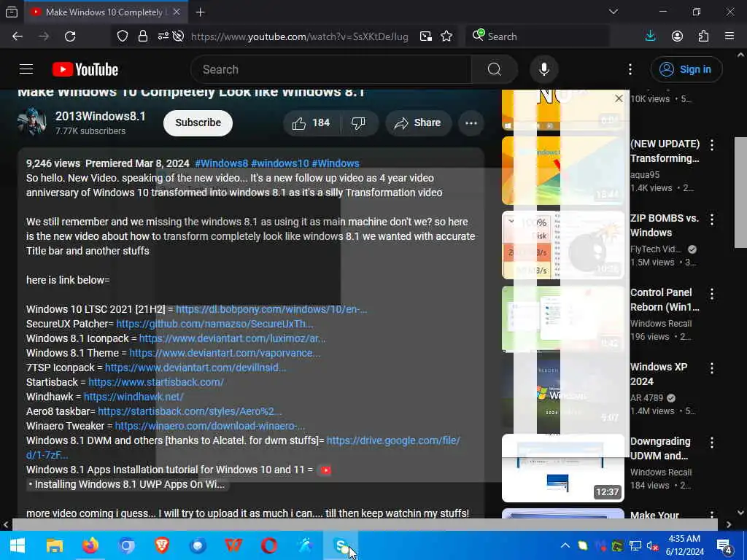Open YouTube guide hamburger menu
This screenshot has height=560, width=747.
pyautogui.click(x=26, y=69)
